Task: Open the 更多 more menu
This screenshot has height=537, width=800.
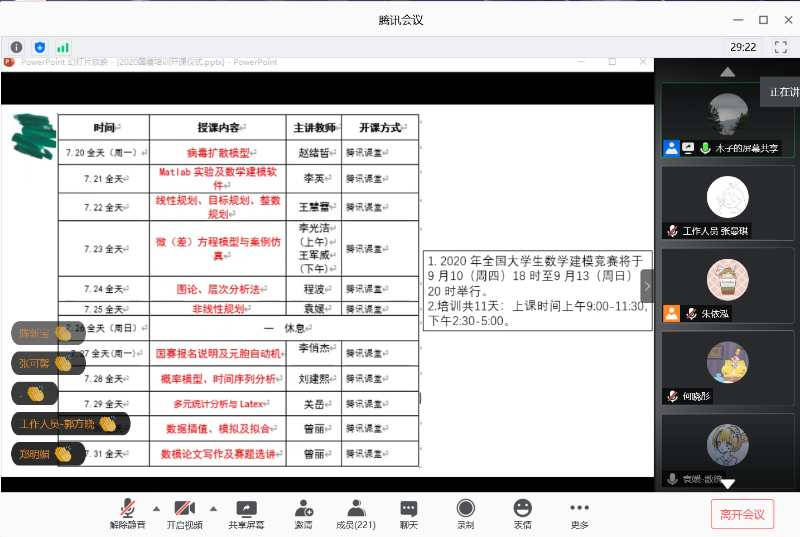Action: click(x=579, y=514)
